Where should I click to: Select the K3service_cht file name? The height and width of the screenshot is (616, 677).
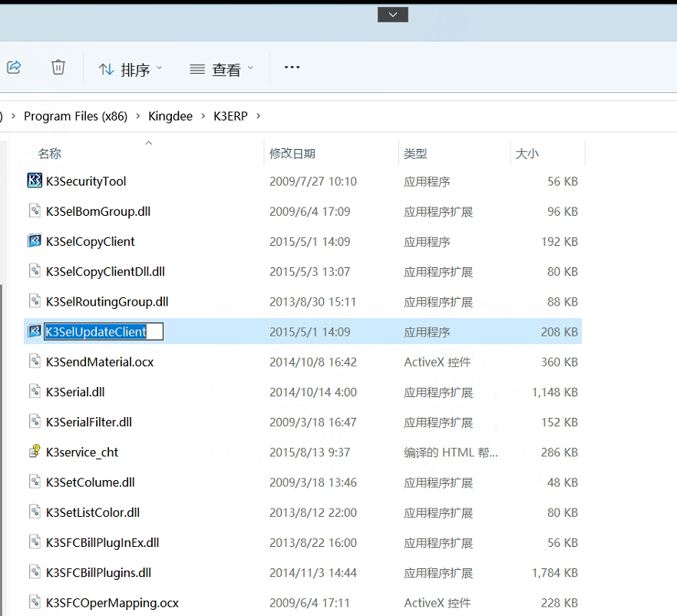82,452
